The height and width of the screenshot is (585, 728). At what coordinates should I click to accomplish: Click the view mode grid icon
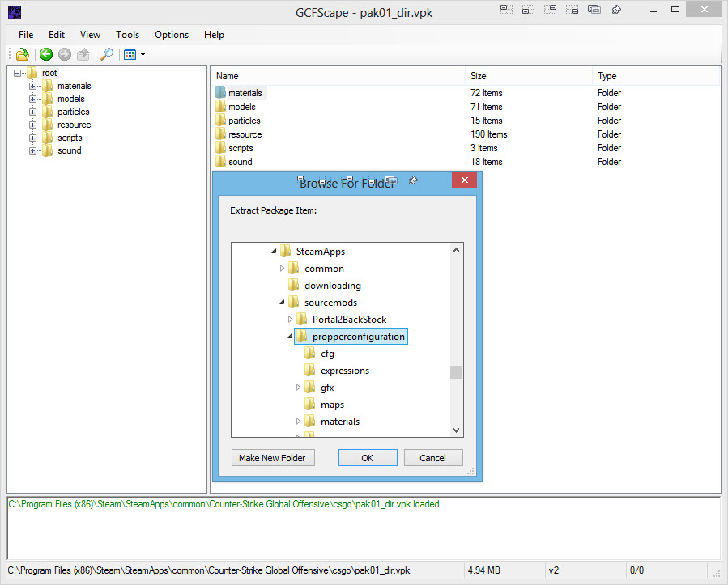click(x=130, y=55)
